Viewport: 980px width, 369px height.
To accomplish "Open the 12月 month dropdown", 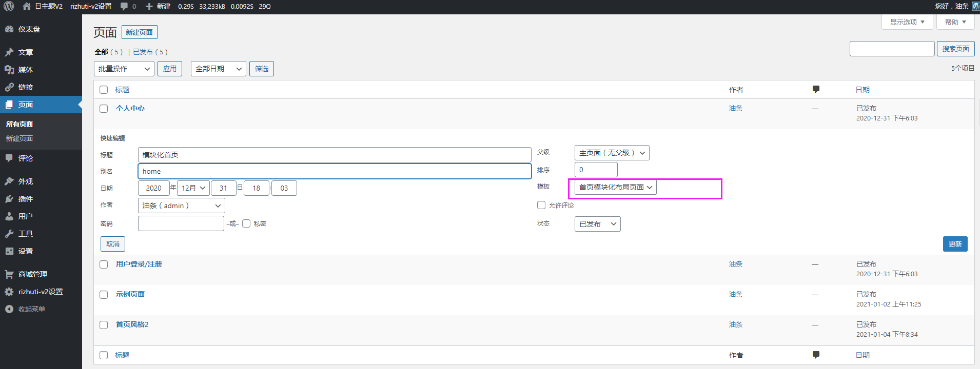I will click(x=193, y=188).
